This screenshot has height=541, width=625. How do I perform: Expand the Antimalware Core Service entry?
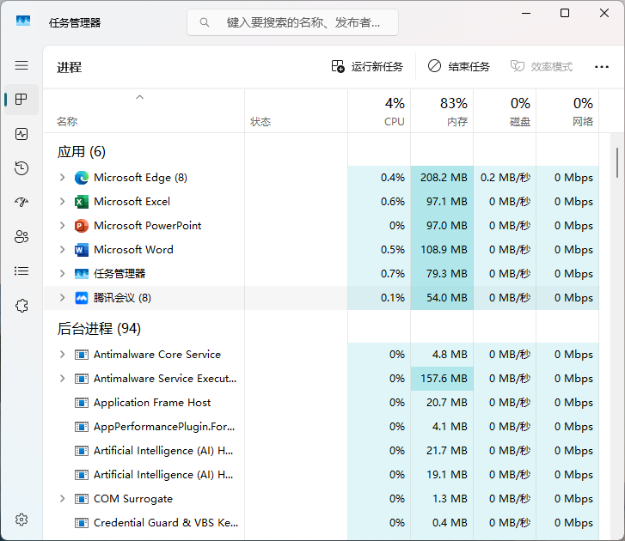tap(62, 355)
